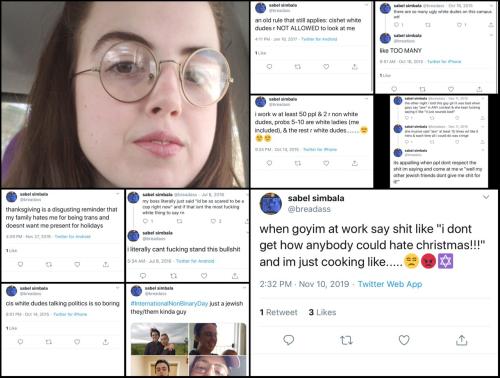This screenshot has width=500, height=378.
Task: Open options chevron on 'an old rule' tweet
Action: [x=367, y=5]
